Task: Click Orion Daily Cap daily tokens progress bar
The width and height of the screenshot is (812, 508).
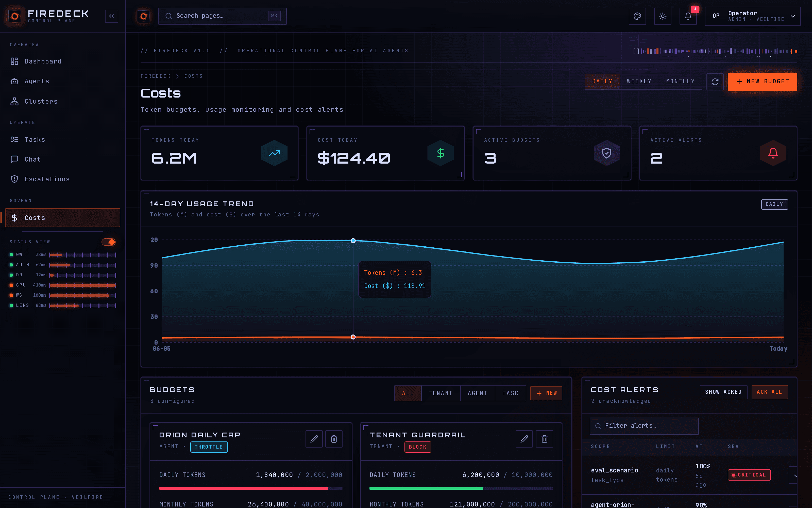Action: tap(251, 488)
